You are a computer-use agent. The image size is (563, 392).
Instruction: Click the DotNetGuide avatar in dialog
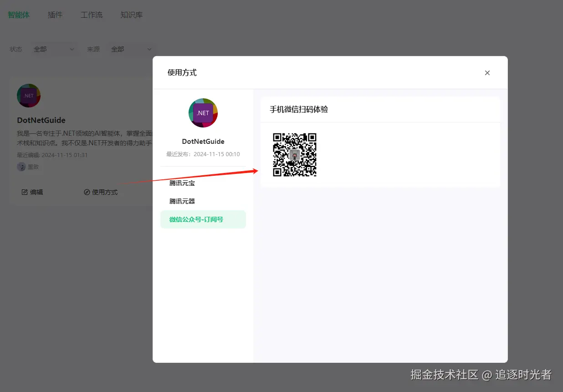tap(203, 113)
